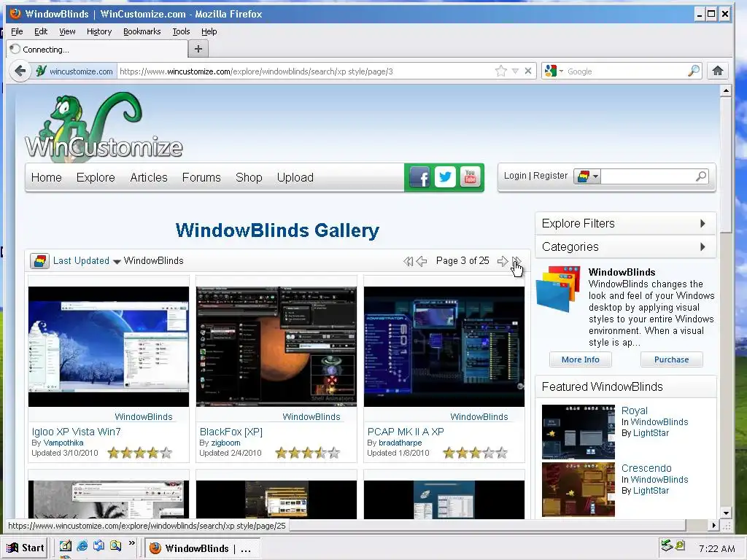Go to previous gallery page arrow
747x560 pixels.
click(422, 261)
